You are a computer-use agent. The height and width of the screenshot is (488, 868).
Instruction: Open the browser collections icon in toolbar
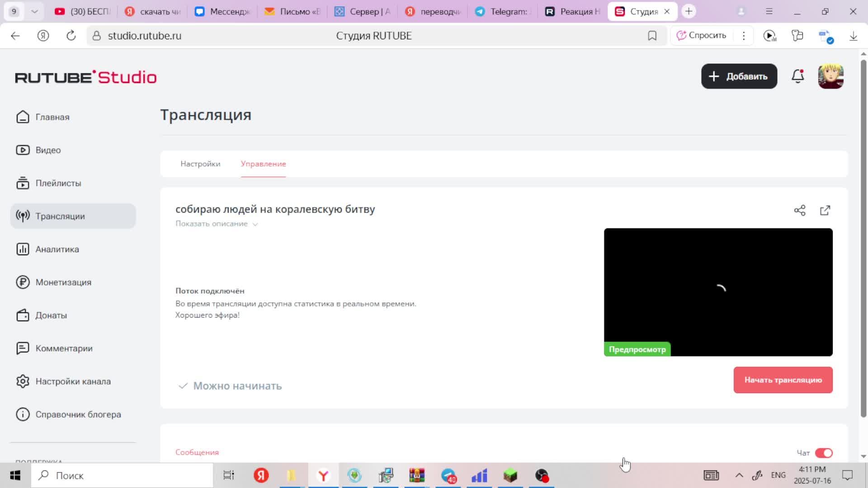click(x=797, y=36)
